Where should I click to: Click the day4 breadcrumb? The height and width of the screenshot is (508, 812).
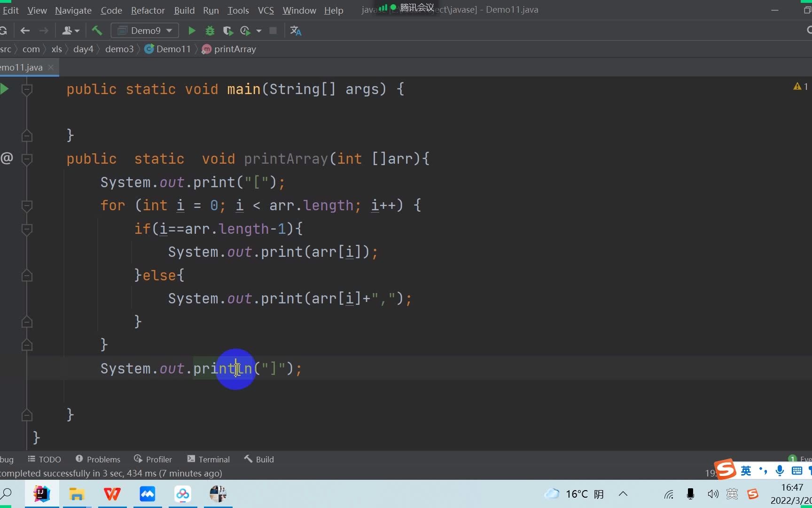83,49
